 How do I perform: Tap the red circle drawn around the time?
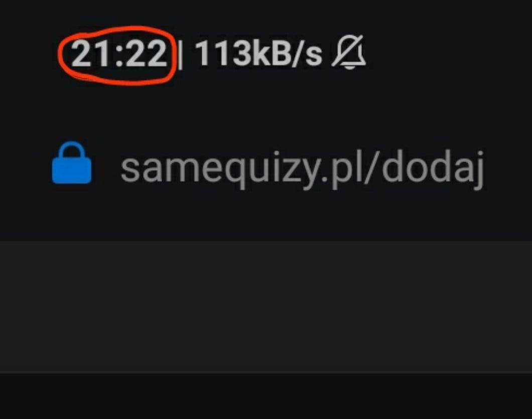[x=117, y=55]
